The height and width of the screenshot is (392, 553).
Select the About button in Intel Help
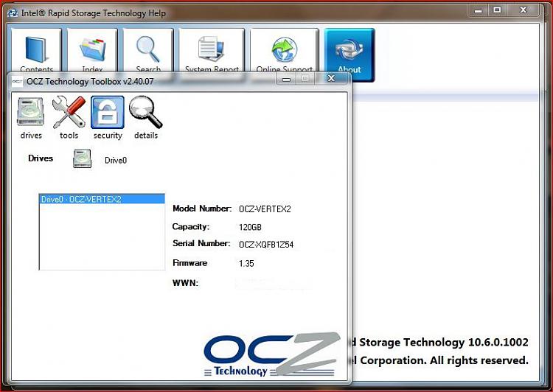coord(349,55)
